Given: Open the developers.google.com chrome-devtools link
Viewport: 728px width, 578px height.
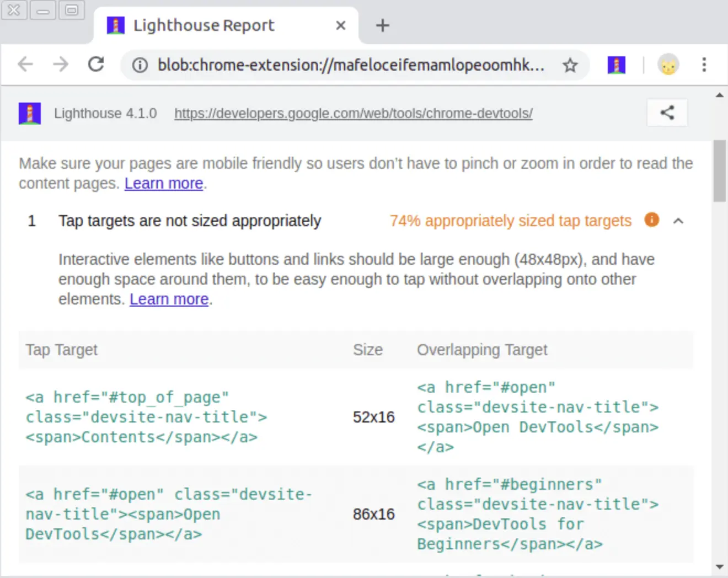Looking at the screenshot, I should coord(353,114).
